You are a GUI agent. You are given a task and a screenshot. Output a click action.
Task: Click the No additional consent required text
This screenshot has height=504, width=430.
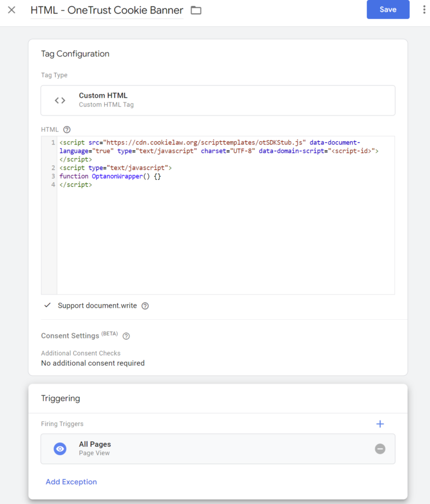(x=93, y=363)
